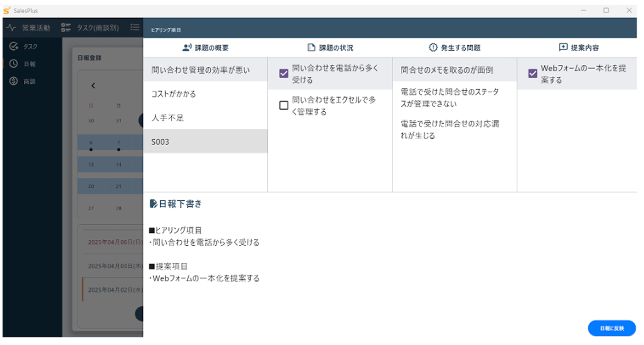Click the 日報 clock icon in sidebar

14,64
